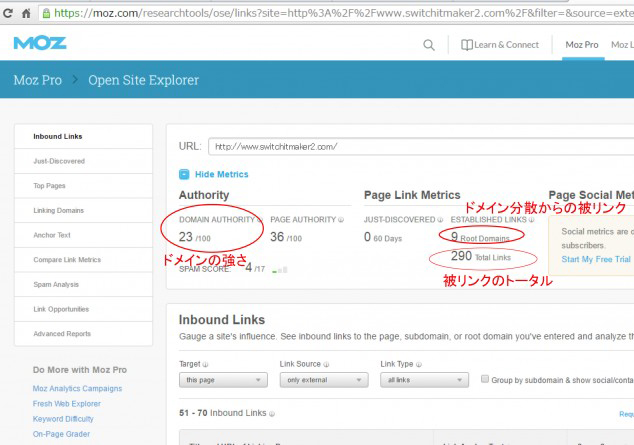Select Advanced Reports in sidebar

point(83,334)
